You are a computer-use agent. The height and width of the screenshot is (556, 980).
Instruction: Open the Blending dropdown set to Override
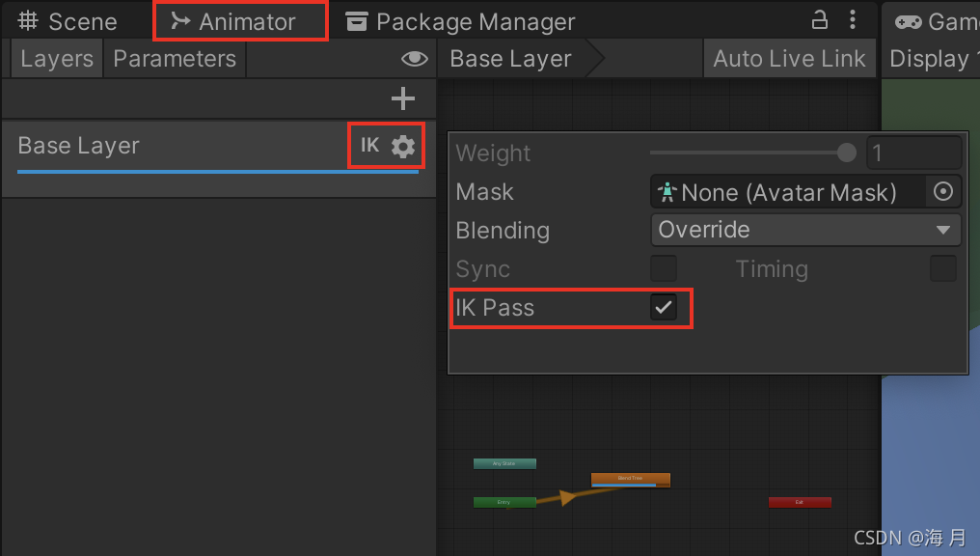point(805,230)
